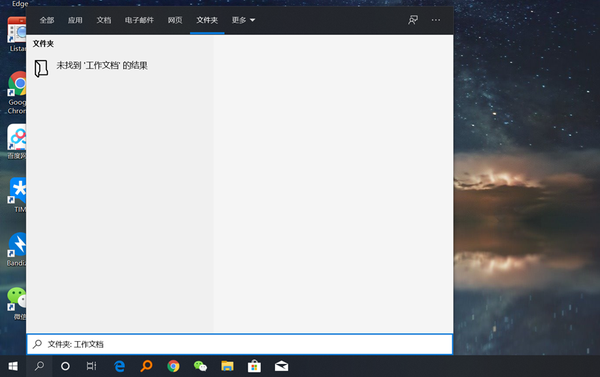The image size is (600, 377).
Task: Click the Windows Start button
Action: point(13,366)
